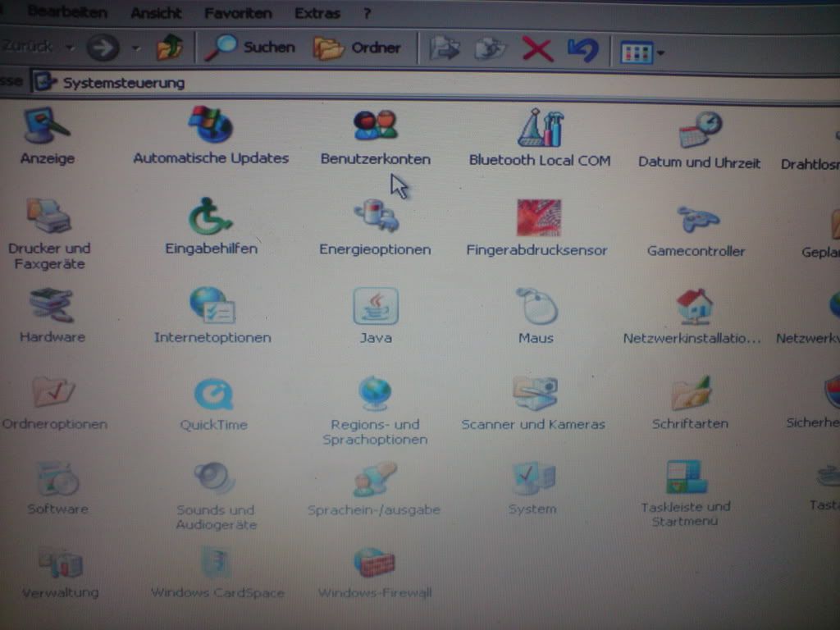Open Gamecontroller settings
Viewport: 840px width, 630px height.
pos(696,230)
